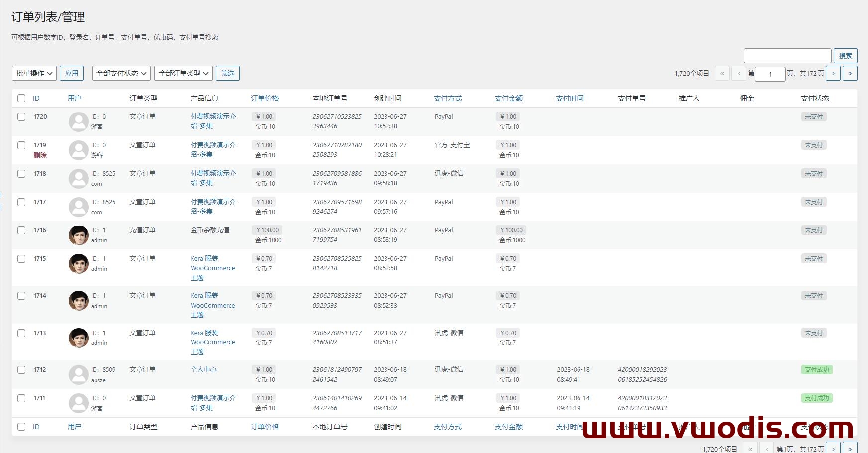Click the next page arrow icon
The height and width of the screenshot is (453, 868).
click(x=833, y=73)
